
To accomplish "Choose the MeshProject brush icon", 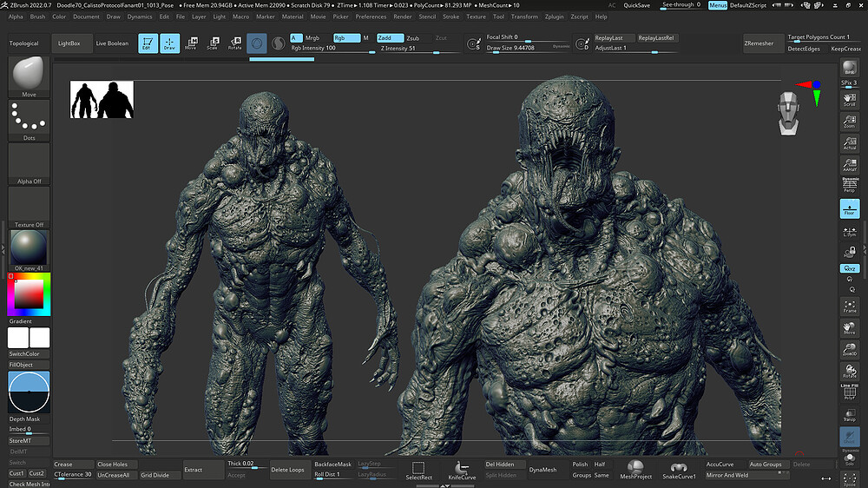I will (635, 470).
